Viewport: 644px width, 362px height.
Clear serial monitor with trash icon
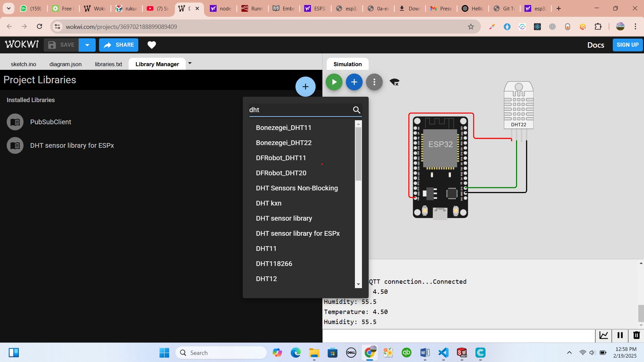pos(636,335)
